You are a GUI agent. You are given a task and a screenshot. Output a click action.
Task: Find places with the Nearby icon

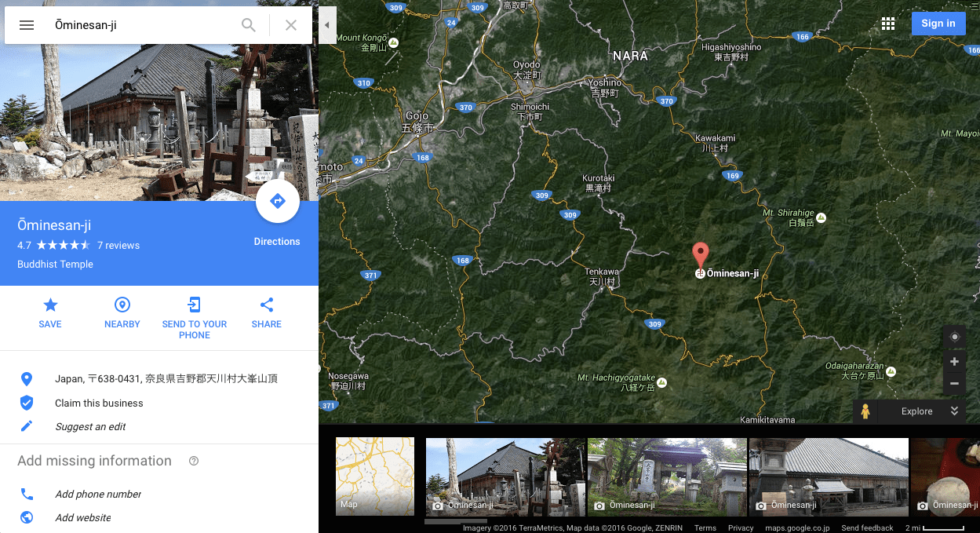pyautogui.click(x=122, y=305)
